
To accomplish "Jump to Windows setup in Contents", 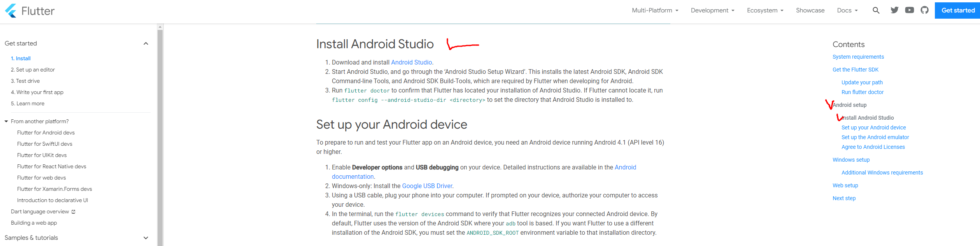I will (x=851, y=160).
